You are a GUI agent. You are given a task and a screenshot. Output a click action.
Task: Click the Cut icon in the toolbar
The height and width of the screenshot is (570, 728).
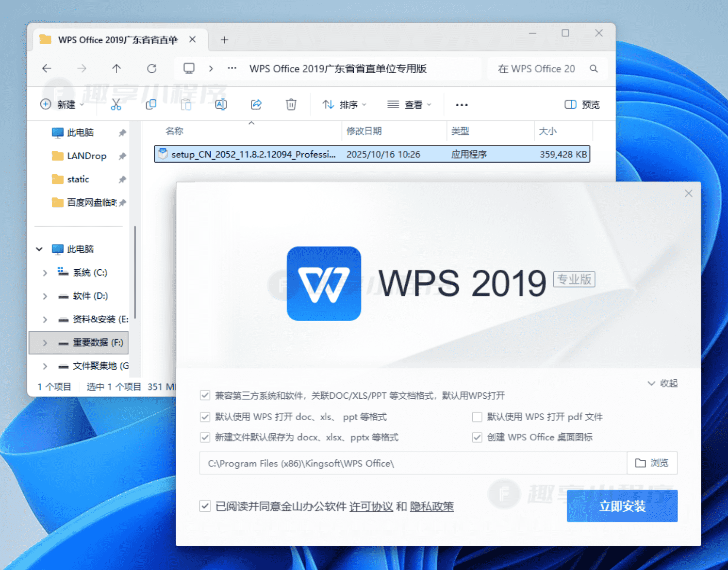tap(116, 104)
